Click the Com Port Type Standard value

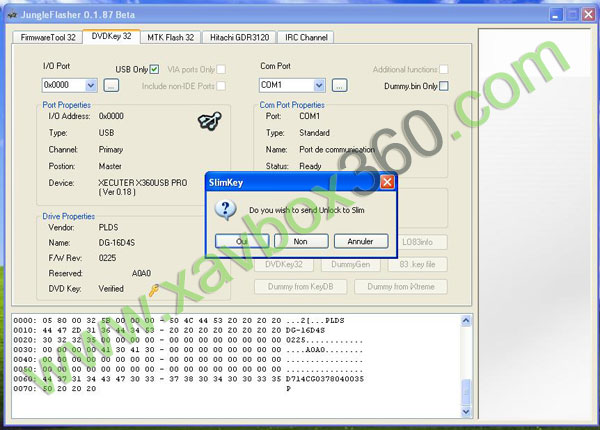point(314,133)
